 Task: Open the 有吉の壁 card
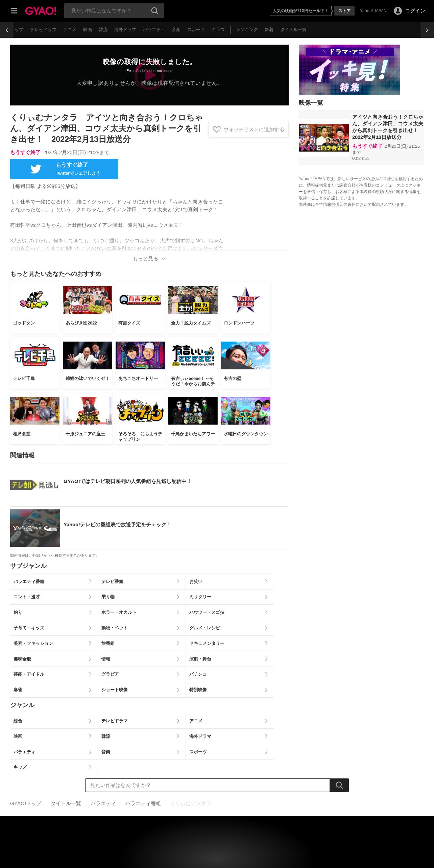tap(246, 363)
